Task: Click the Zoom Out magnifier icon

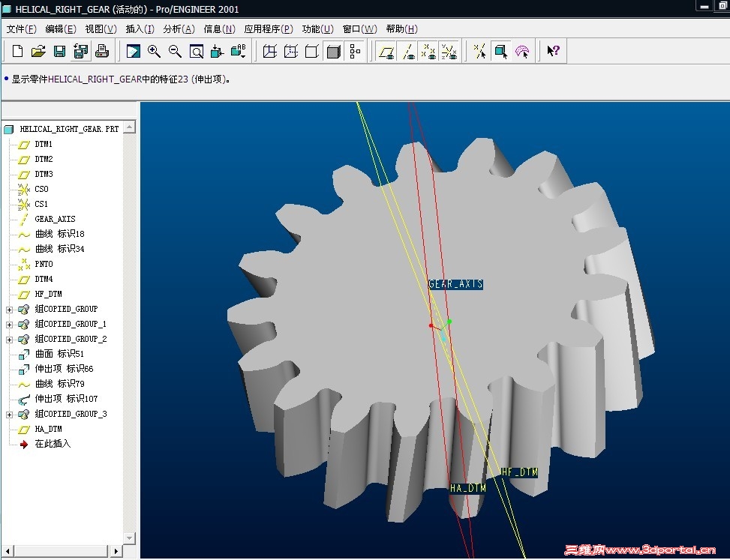Action: 175,52
